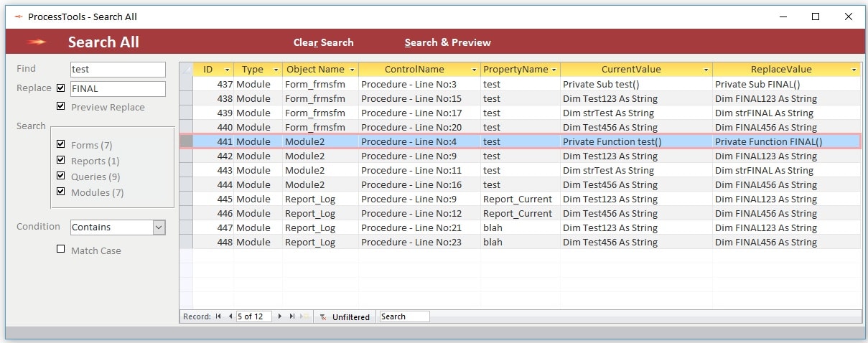This screenshot has height=343, width=868.
Task: Click 'Dim Test123 As String' in row 447
Action: point(636,227)
